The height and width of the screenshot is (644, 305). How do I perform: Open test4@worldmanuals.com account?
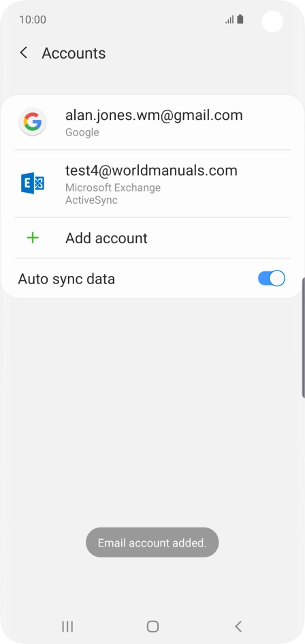click(152, 183)
